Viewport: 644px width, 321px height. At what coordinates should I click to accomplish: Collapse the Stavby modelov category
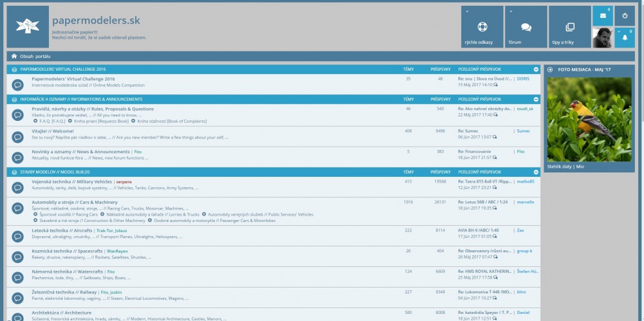coord(536,172)
